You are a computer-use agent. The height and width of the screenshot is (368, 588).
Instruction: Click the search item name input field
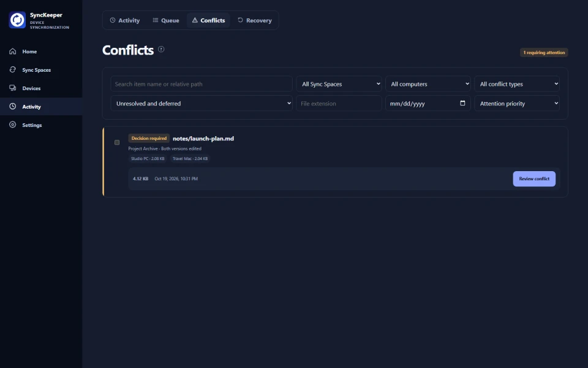[x=202, y=84]
